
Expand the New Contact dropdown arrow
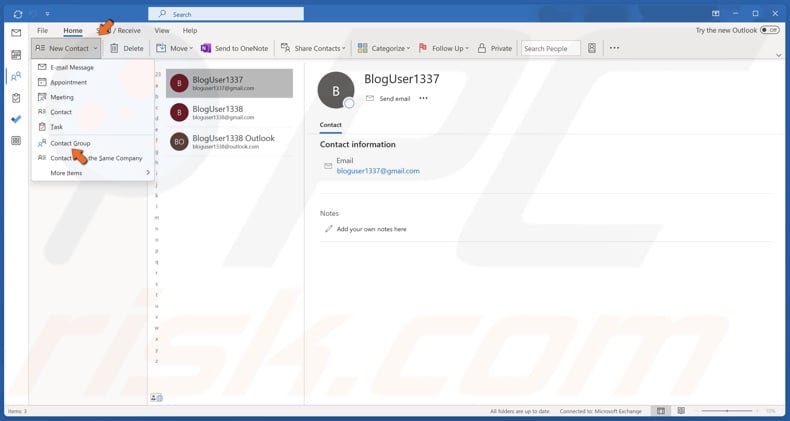click(95, 48)
